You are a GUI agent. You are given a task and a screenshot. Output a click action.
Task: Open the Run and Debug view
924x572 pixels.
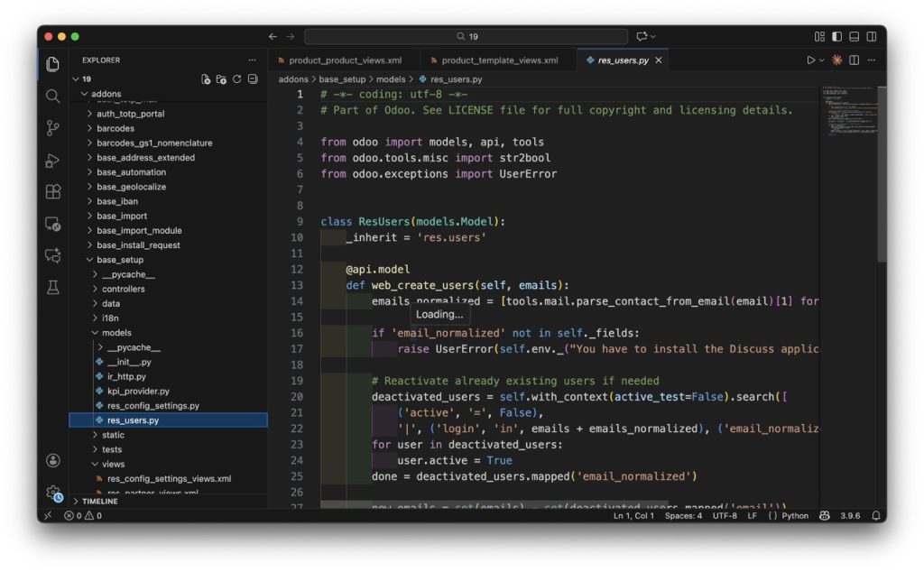[x=53, y=160]
